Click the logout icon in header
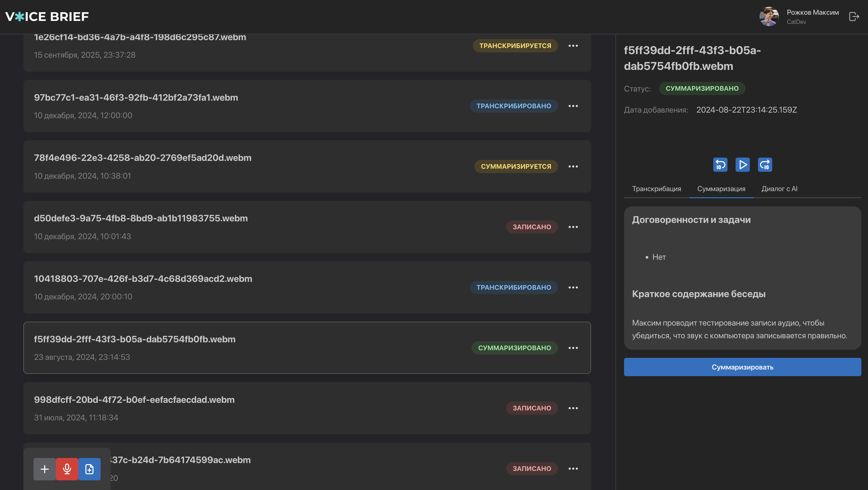This screenshot has height=490, width=868. click(x=854, y=17)
